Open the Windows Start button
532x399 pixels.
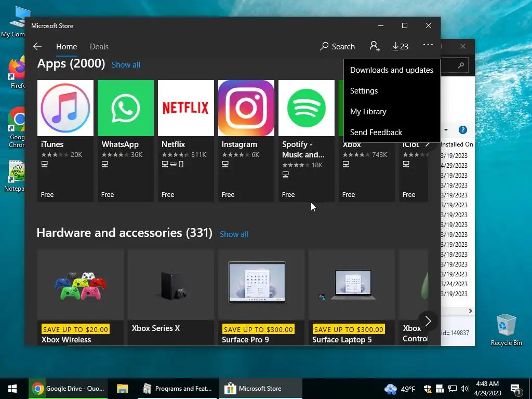[x=12, y=389]
